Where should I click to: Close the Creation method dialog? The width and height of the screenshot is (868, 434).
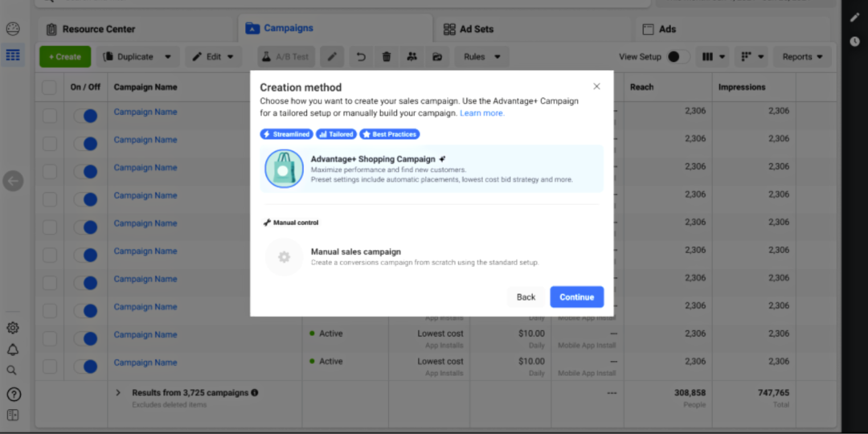pos(596,86)
